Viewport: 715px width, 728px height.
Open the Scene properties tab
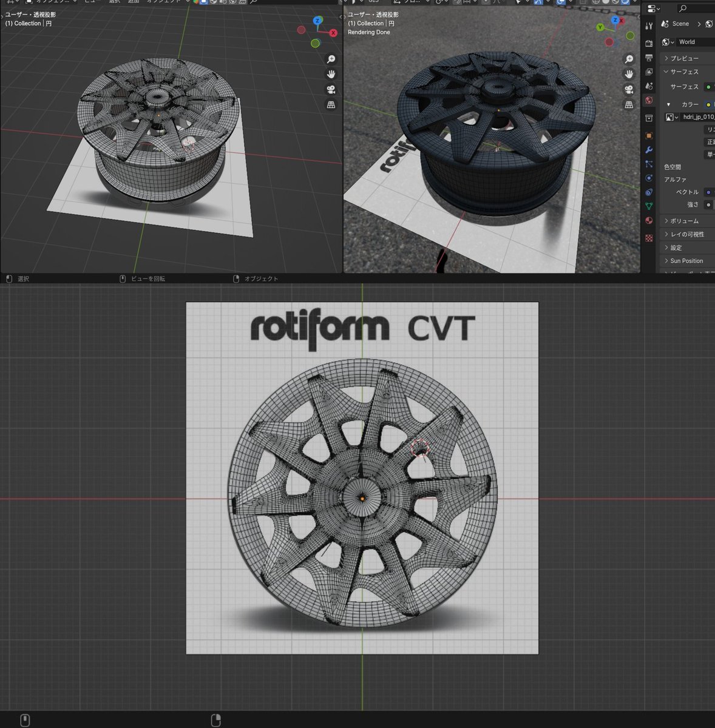tap(649, 86)
